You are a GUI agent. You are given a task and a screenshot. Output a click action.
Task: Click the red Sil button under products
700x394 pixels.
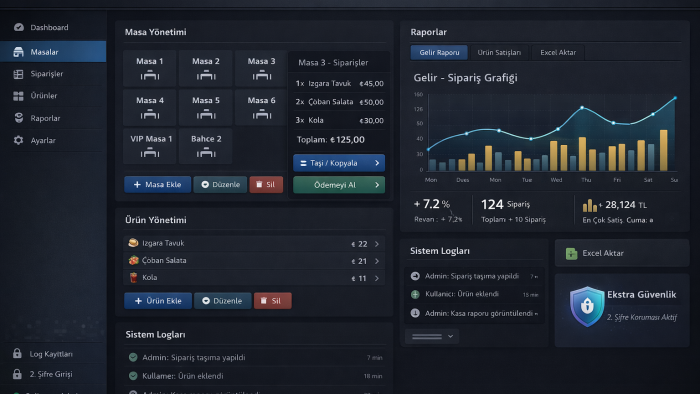point(272,301)
